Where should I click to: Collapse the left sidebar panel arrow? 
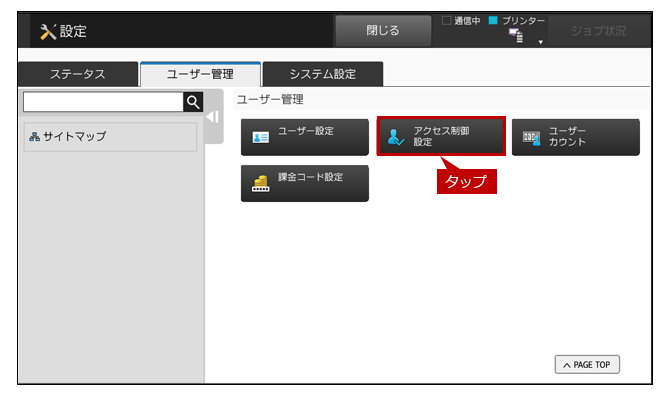213,117
